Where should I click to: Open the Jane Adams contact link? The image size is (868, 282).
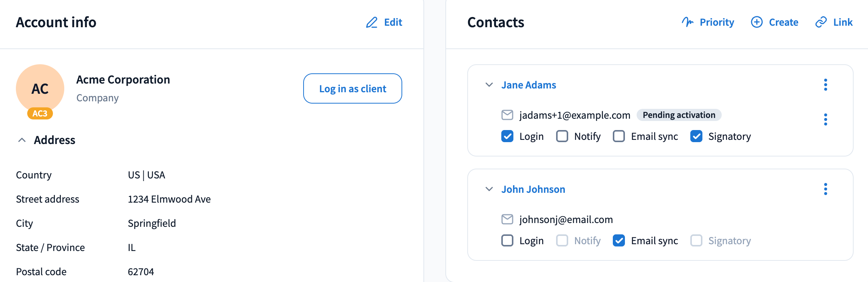[529, 85]
